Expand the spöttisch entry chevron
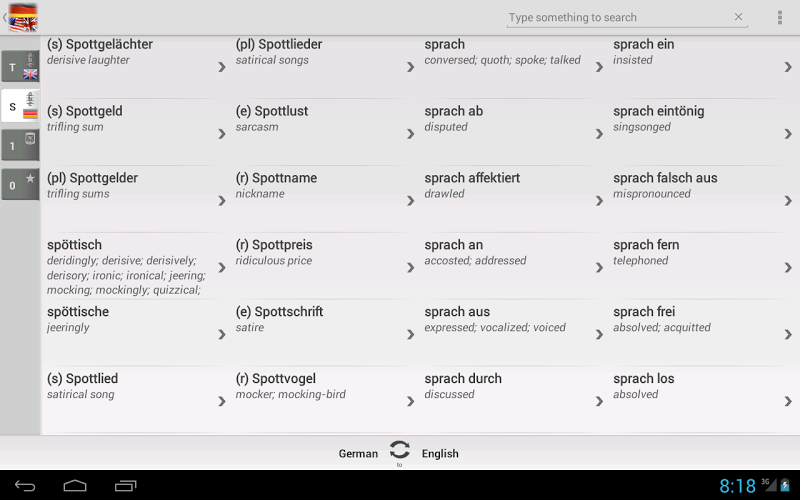 222,268
